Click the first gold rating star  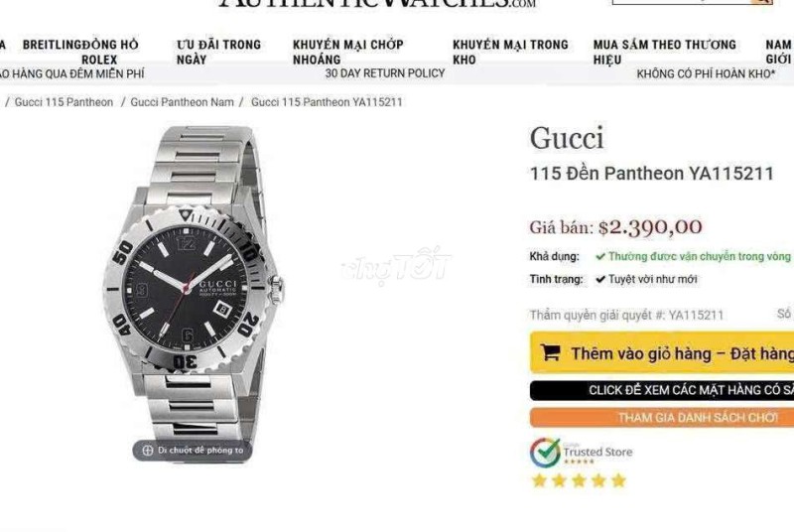pyautogui.click(x=540, y=480)
